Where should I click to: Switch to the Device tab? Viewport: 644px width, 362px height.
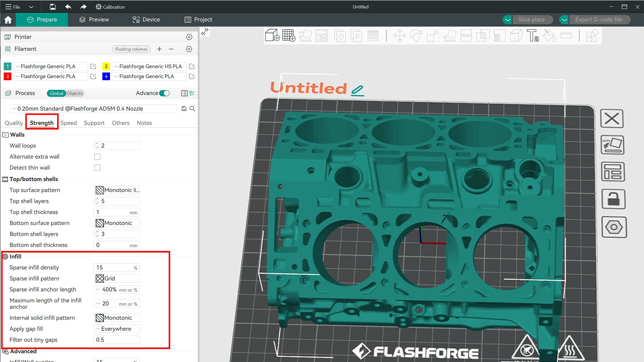pyautogui.click(x=146, y=20)
